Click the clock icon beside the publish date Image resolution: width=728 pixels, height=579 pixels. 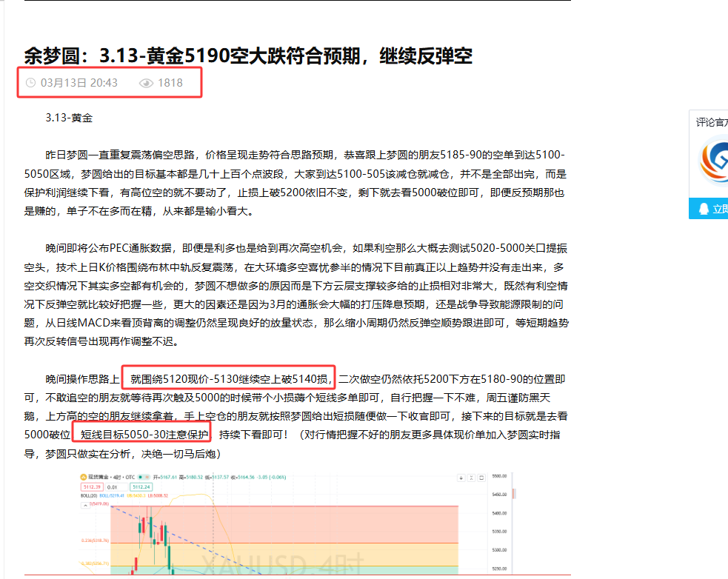[x=30, y=83]
